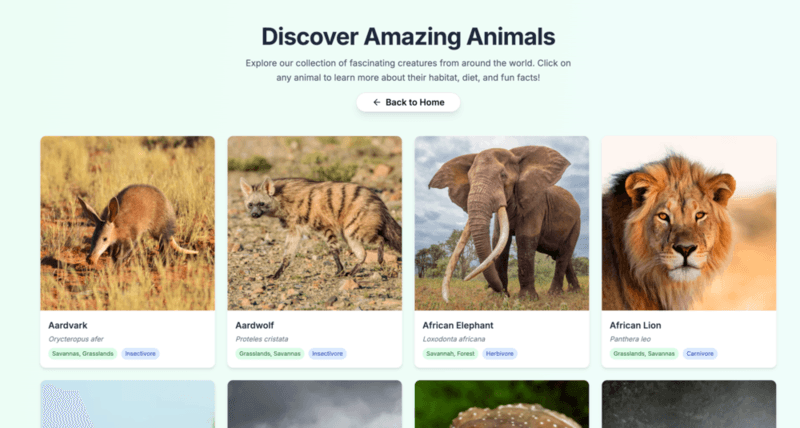This screenshot has width=800, height=428.
Task: Click the Savannah, Forest habitat tag
Action: click(x=449, y=353)
